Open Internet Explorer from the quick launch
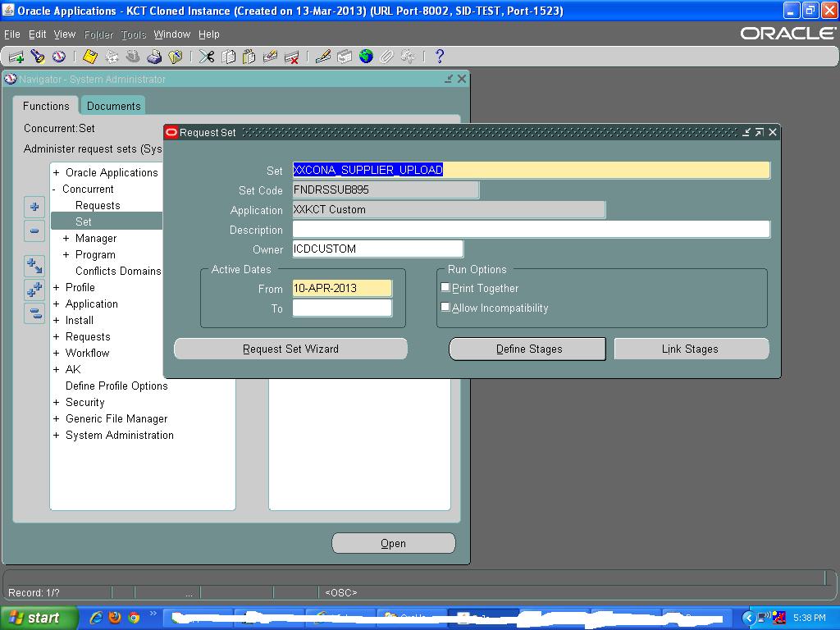840x630 pixels. point(96,617)
